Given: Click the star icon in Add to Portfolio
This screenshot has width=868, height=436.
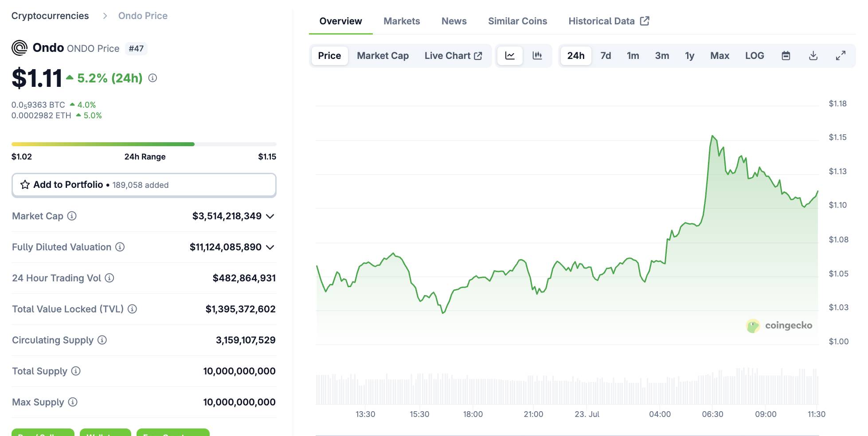Looking at the screenshot, I should (25, 185).
